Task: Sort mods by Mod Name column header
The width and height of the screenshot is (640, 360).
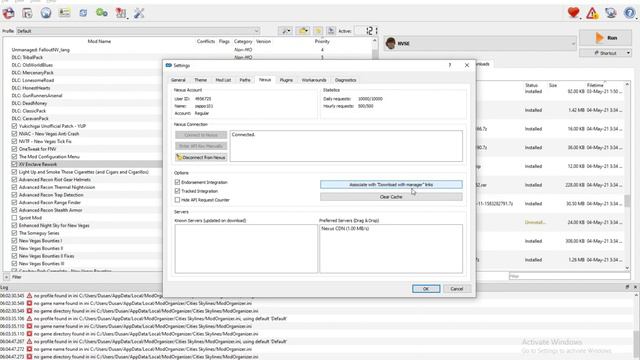Action: (99, 41)
